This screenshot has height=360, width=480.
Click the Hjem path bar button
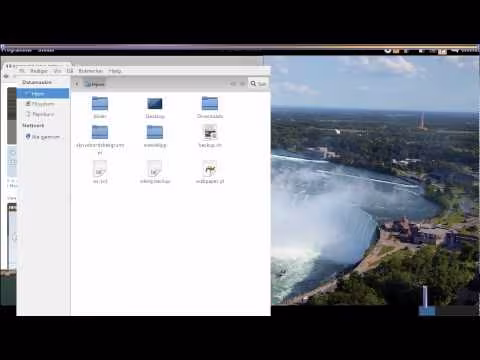click(94, 84)
